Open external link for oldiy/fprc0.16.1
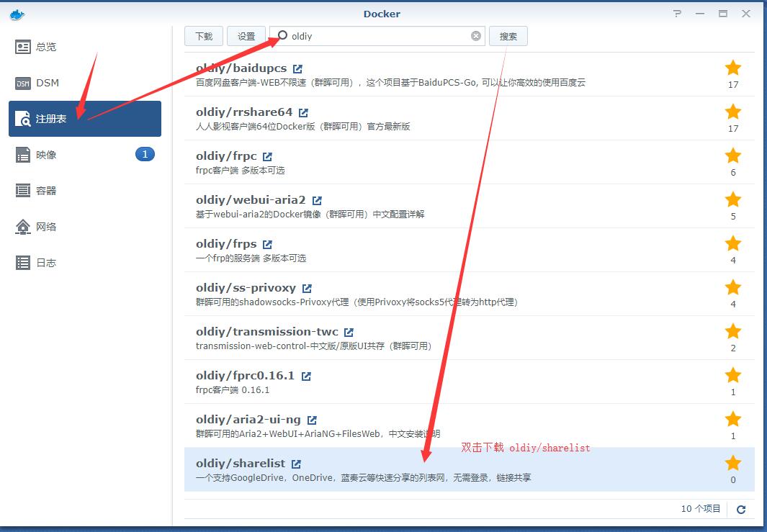The height and width of the screenshot is (532, 767). click(x=306, y=377)
